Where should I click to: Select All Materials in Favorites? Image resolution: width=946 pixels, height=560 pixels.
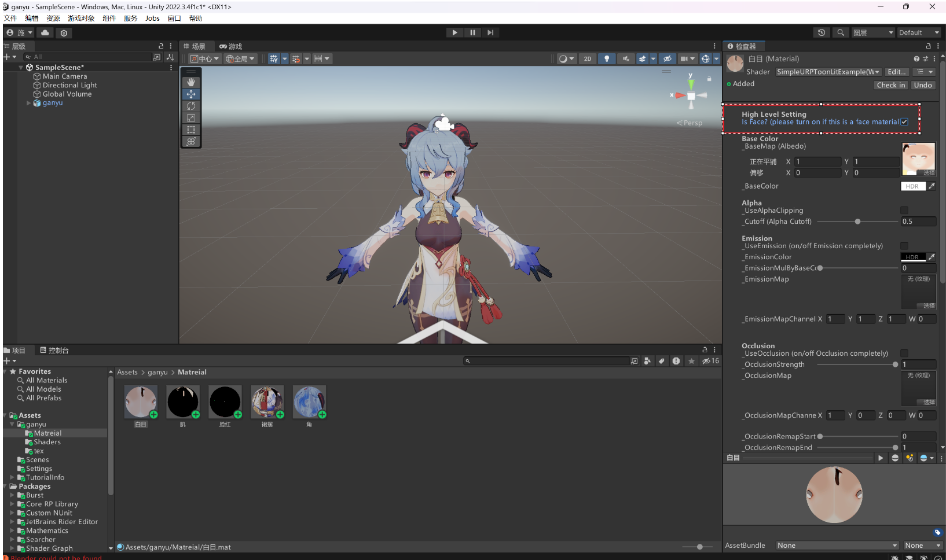pos(46,380)
